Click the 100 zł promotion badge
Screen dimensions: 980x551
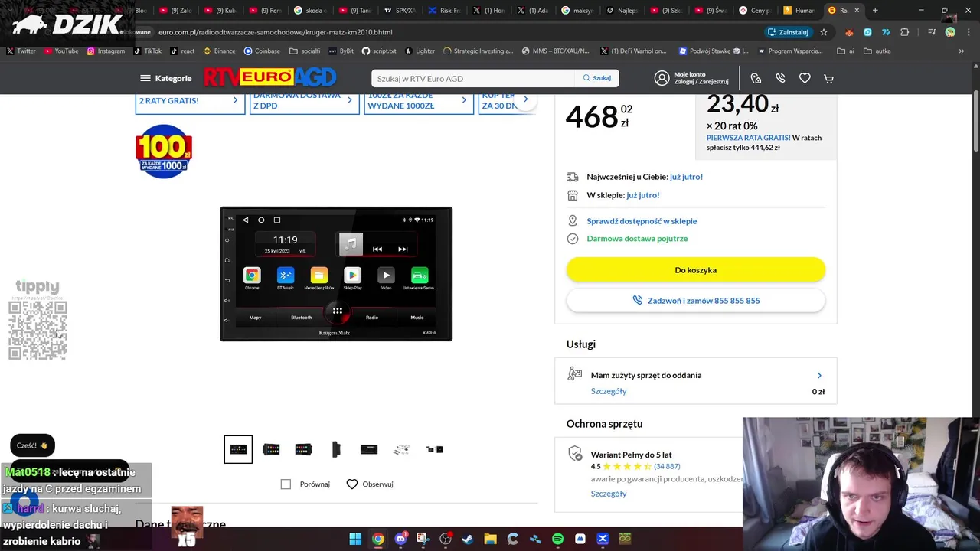164,152
